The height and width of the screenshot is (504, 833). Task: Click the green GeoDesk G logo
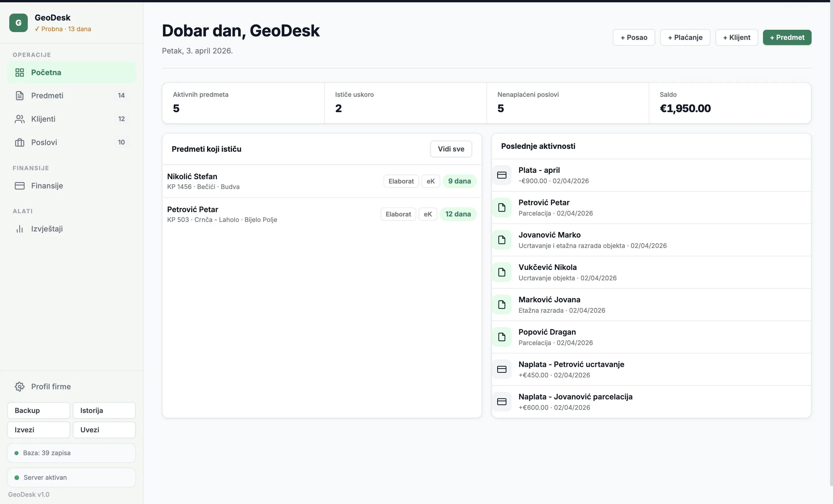click(18, 23)
